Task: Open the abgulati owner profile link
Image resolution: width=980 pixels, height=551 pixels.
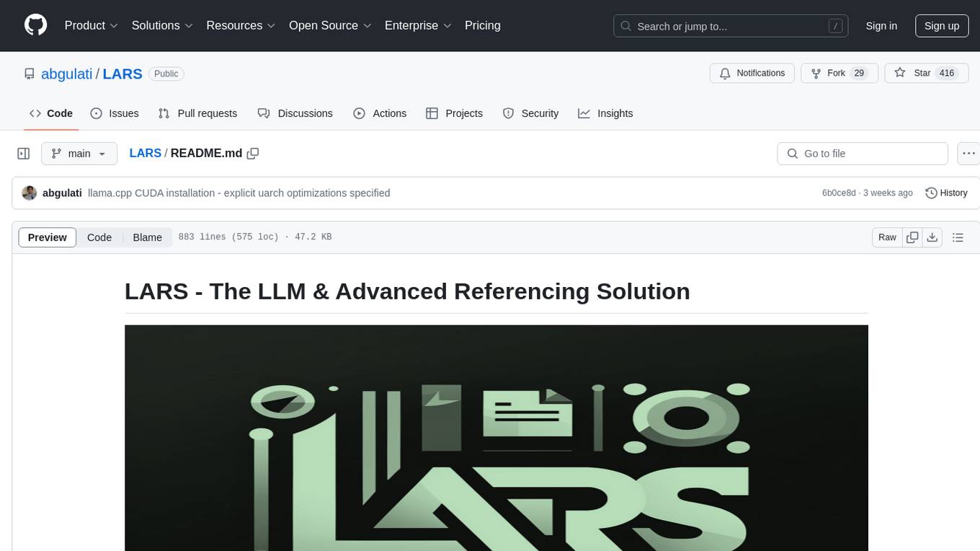Action: click(x=67, y=74)
